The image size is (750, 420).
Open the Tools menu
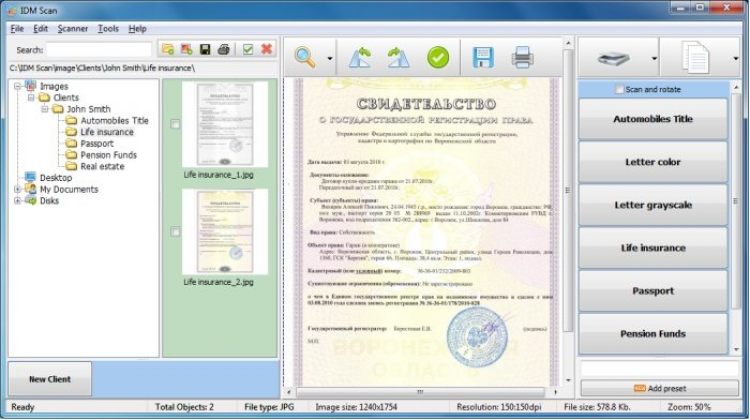pos(108,29)
